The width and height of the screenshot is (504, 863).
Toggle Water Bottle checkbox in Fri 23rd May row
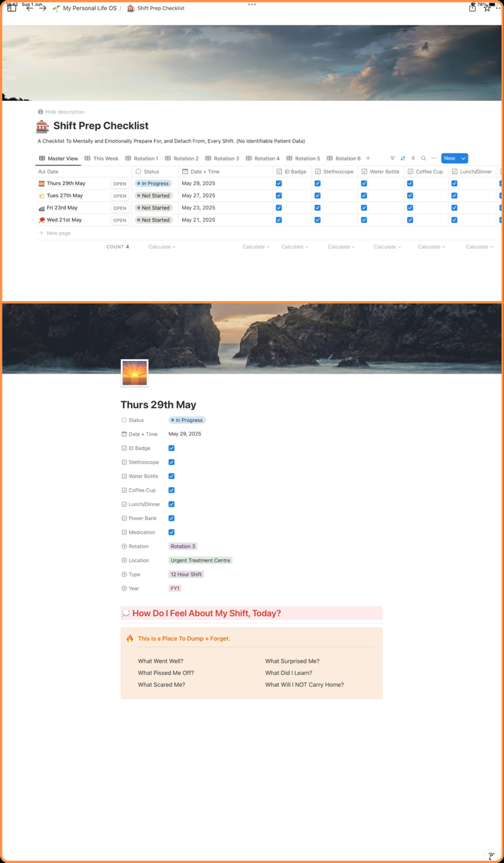point(364,208)
